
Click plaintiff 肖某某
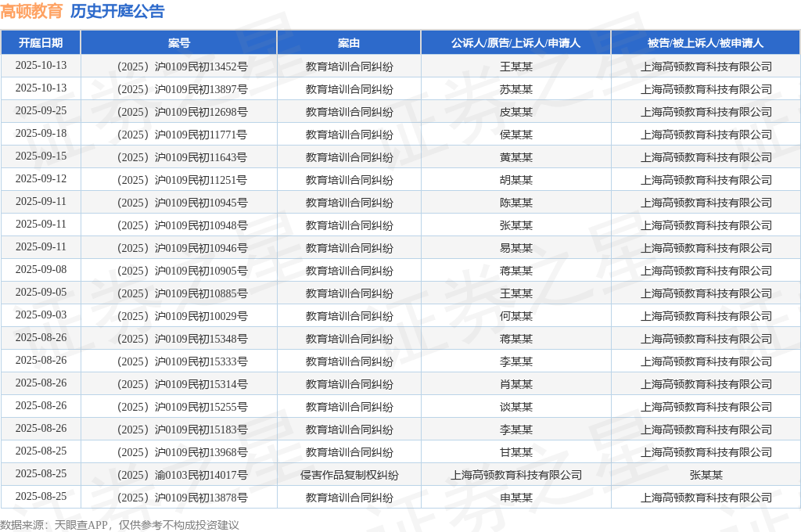(516, 384)
